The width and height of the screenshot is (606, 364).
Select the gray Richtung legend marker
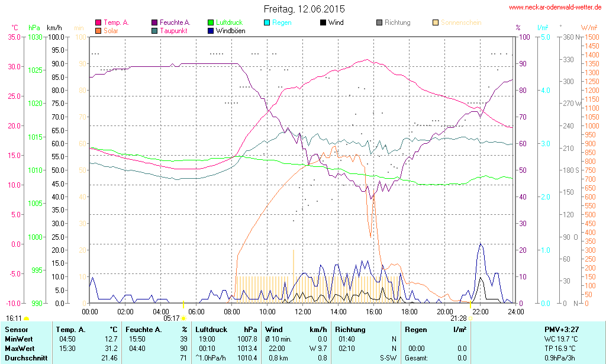pyautogui.click(x=379, y=23)
